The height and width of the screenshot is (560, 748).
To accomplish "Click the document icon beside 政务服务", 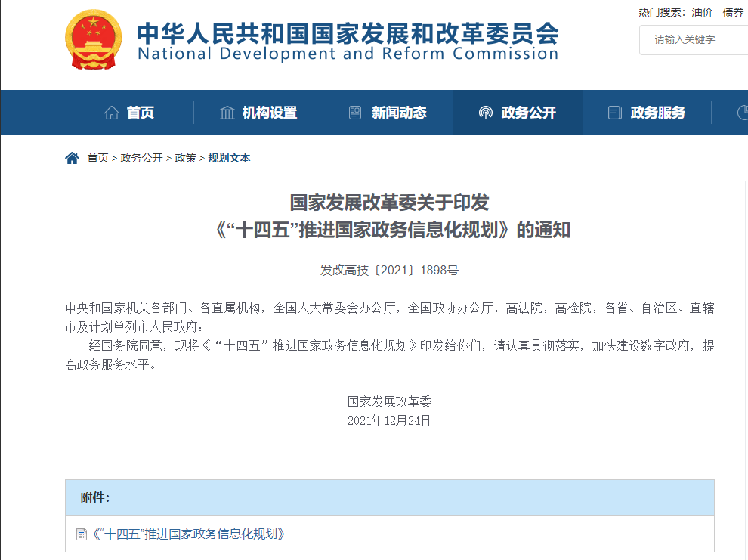I will coord(615,113).
